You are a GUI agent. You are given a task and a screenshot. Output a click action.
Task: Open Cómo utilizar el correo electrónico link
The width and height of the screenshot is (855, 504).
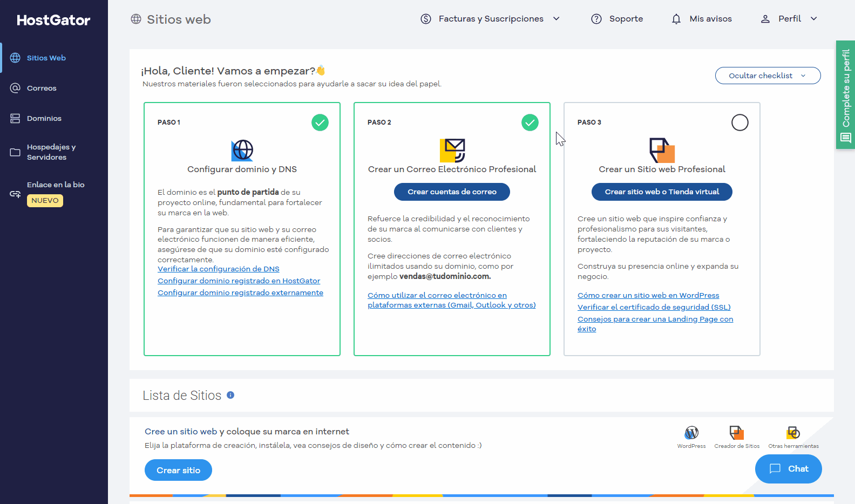click(452, 300)
